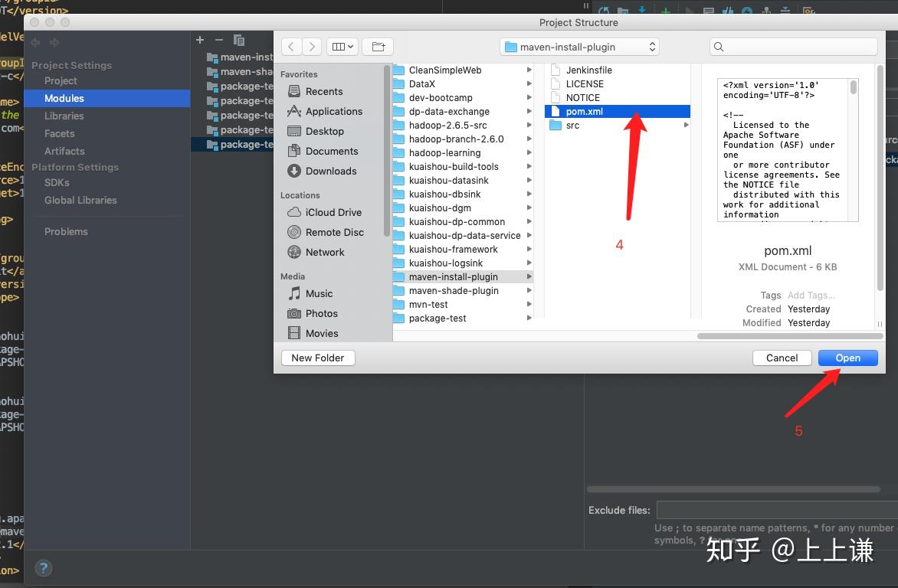Screen dimensions: 898x588
Task: Add a new module with the plus icon
Action: tap(199, 39)
